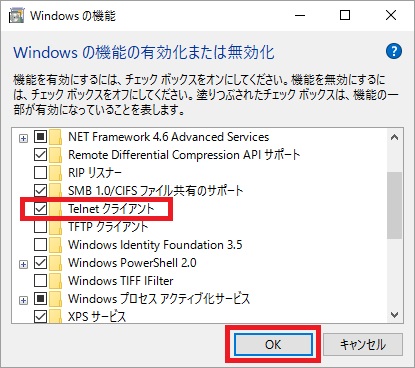Expand the NET Framework 4.6 Advanced Services node
Viewport: 415px width, 368px height.
pos(23,138)
